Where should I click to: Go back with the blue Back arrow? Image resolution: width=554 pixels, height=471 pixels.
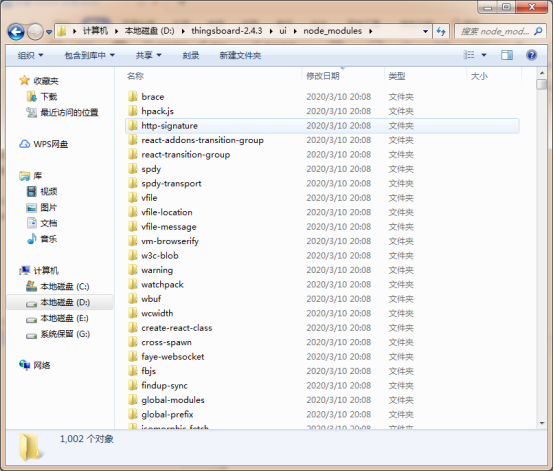16,32
